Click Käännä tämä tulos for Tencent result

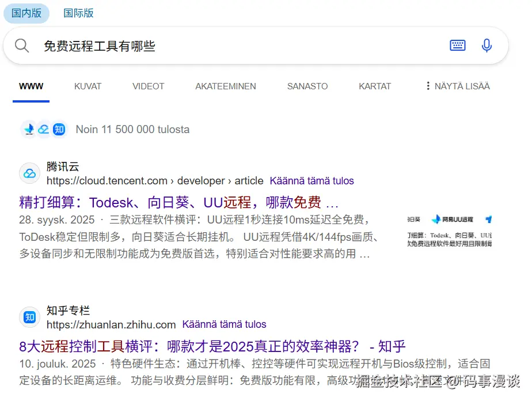tap(312, 181)
